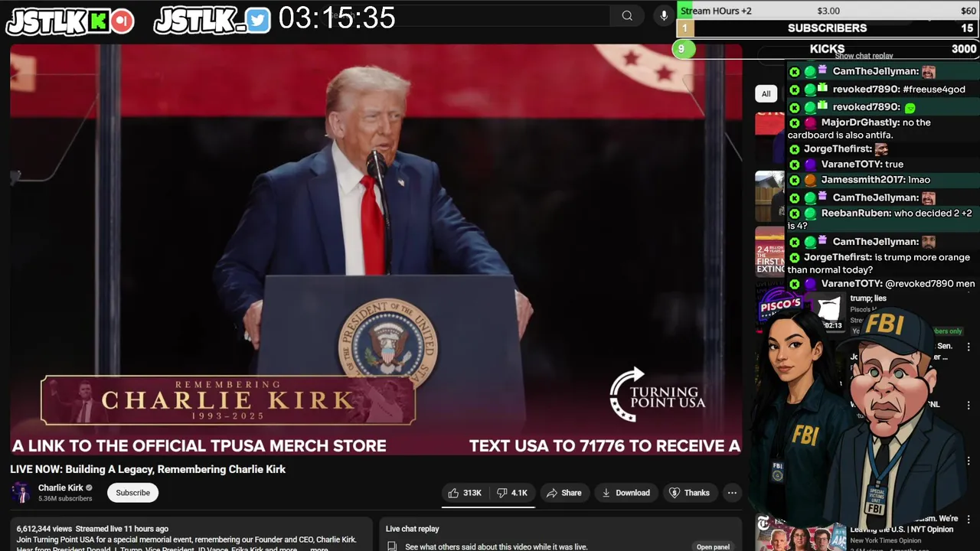Click New York Times Opinion channel name
980x551 pixels.
[x=888, y=540]
